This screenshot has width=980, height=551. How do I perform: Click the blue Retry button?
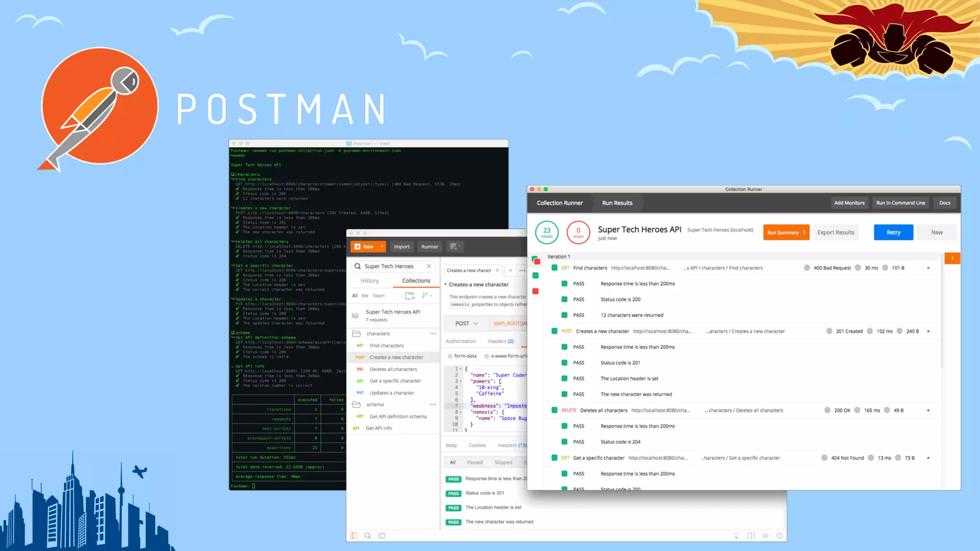893,232
